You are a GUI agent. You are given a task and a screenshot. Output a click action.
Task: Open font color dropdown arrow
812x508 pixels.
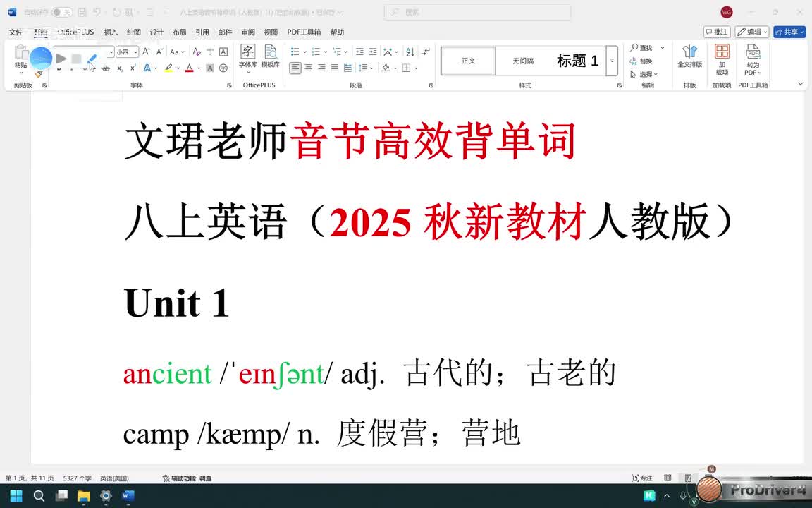(199, 68)
